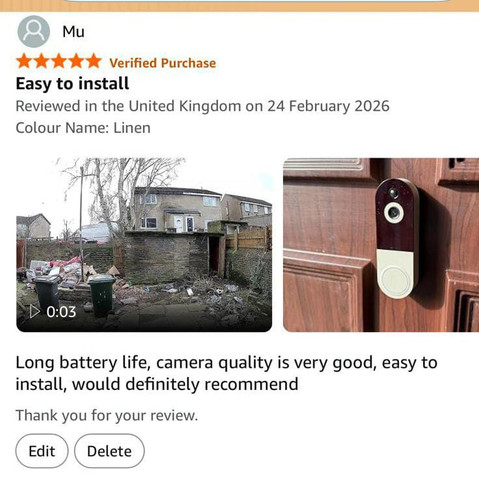Click the first orange star
This screenshot has width=479, height=500.
[x=24, y=61]
